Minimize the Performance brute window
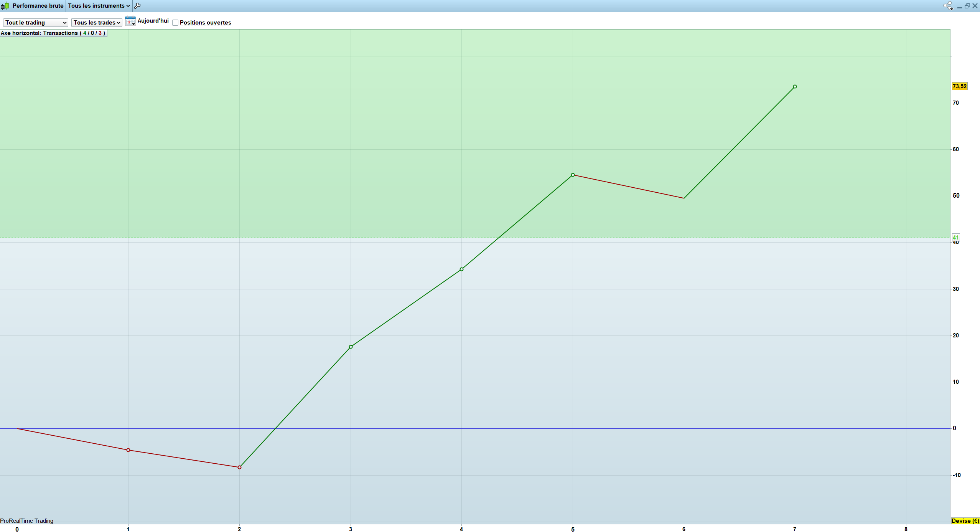Viewport: 980px width, 532px height. [x=959, y=7]
